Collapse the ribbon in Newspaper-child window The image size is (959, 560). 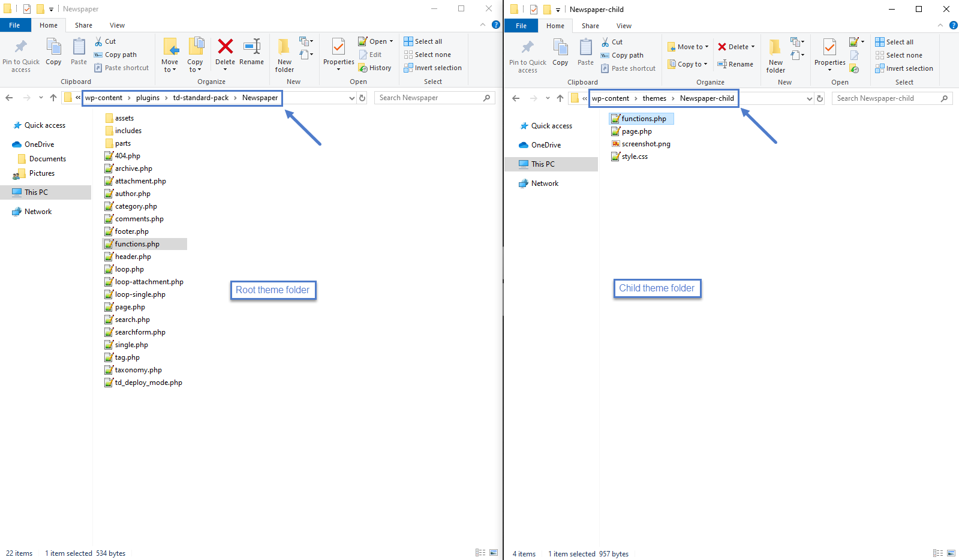point(940,25)
